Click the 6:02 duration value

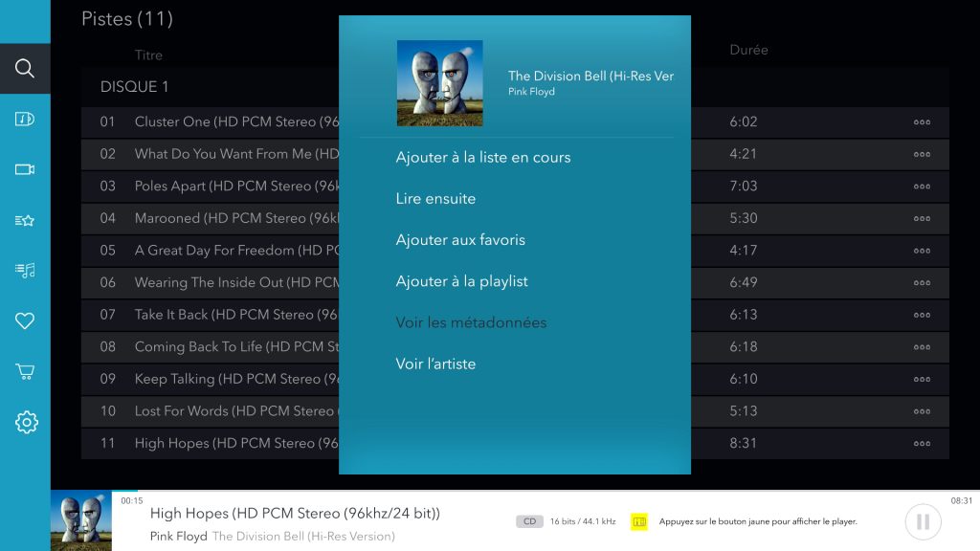click(x=743, y=121)
